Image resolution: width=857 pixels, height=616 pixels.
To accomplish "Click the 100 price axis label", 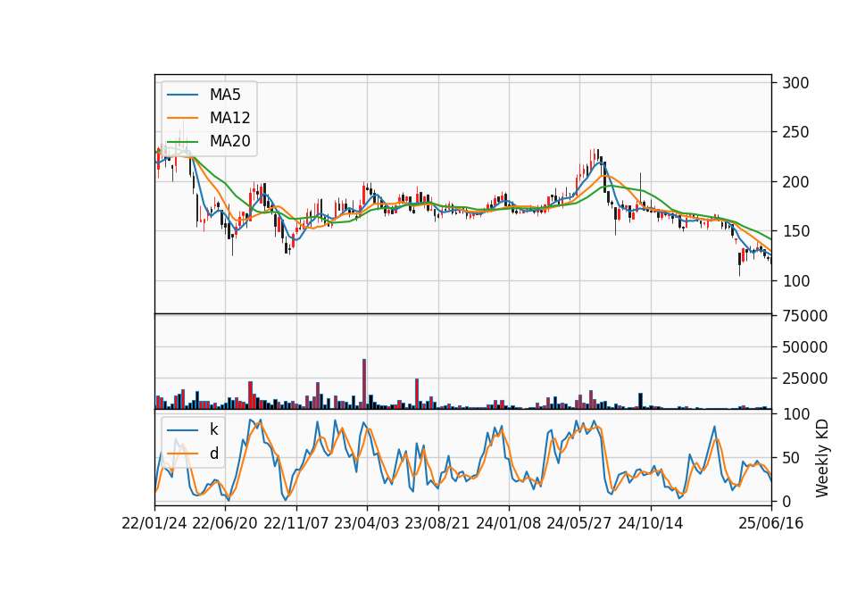I will point(795,281).
